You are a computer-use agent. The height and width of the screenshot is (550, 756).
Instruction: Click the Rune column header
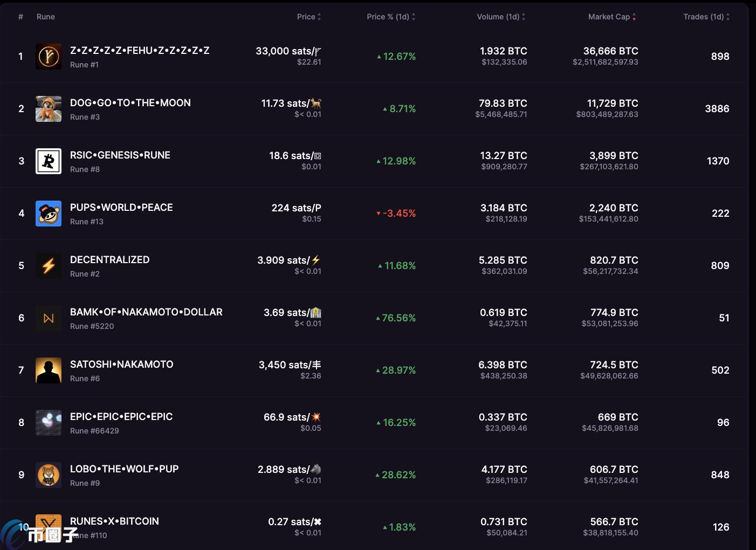[46, 17]
